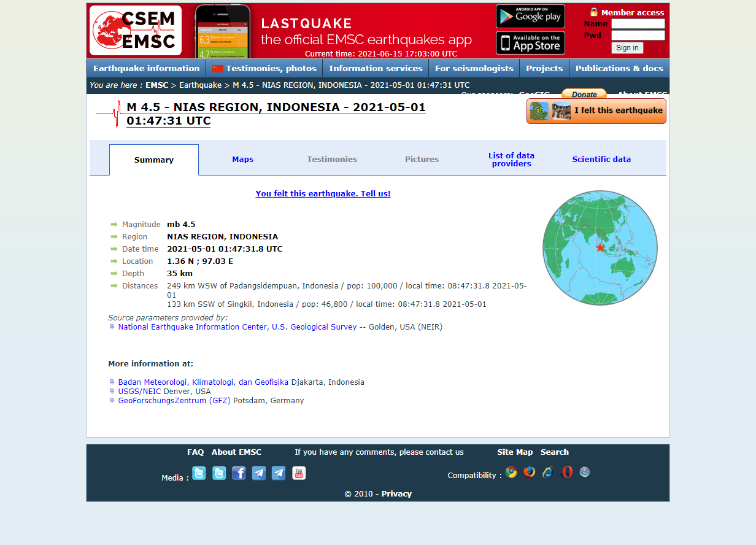Click the Safari compatibility icon

click(x=585, y=472)
